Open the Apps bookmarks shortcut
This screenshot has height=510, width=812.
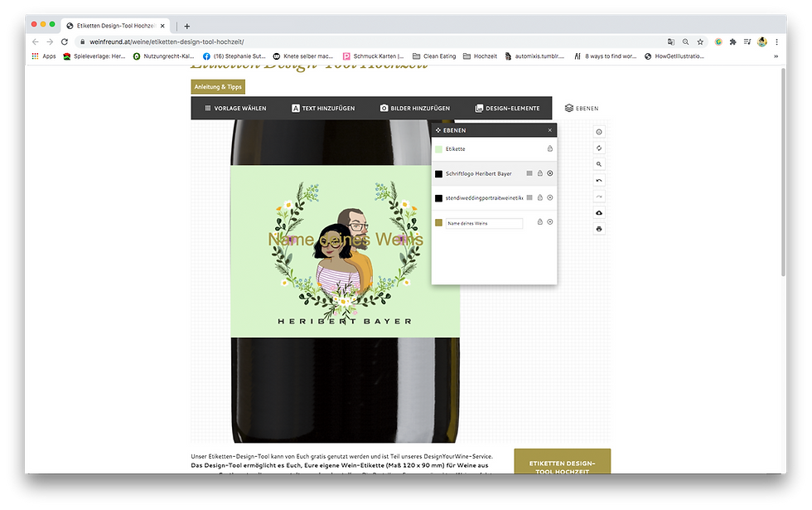click(43, 56)
